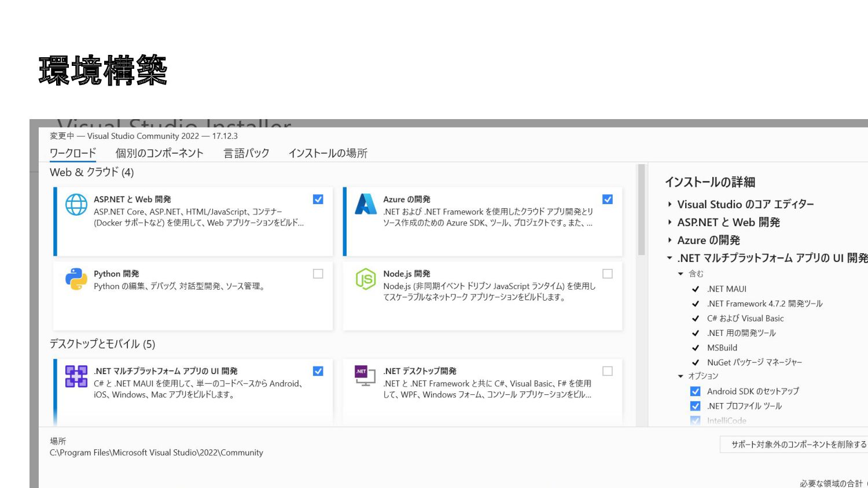Screen dimensions: 868x488
Task: Click the Python workload logo icon
Action: (76, 279)
